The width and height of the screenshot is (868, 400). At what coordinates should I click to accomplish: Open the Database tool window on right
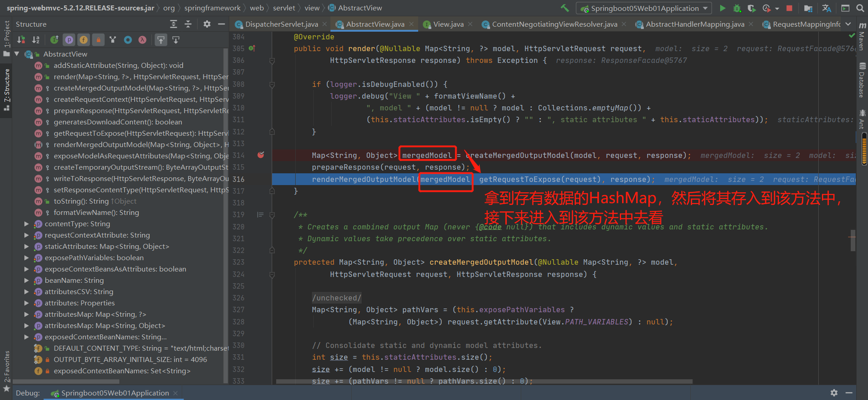[x=862, y=81]
